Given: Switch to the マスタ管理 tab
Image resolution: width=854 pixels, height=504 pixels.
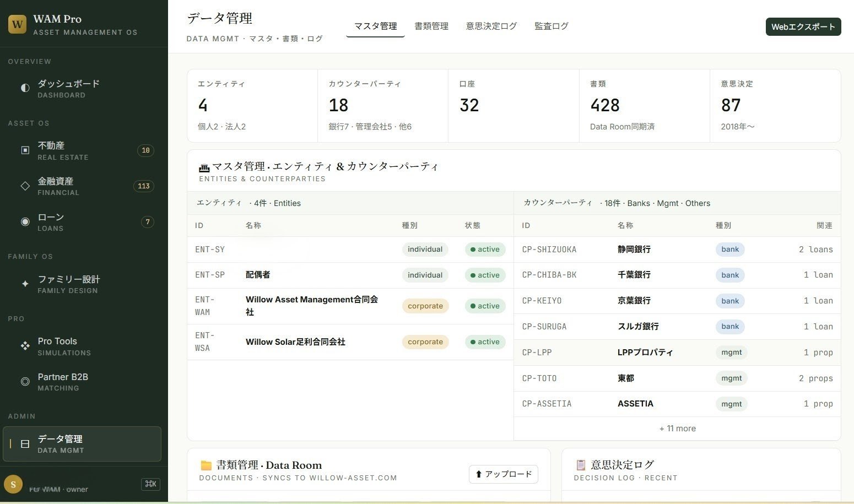Looking at the screenshot, I should point(375,26).
